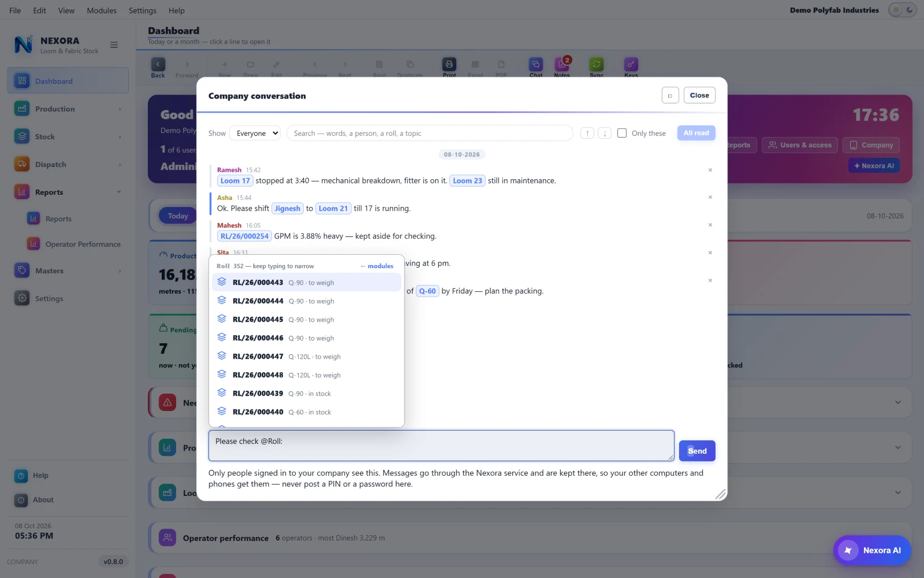This screenshot has height=578, width=924.
Task: Expand the Masters sidebar section
Action: 68,271
